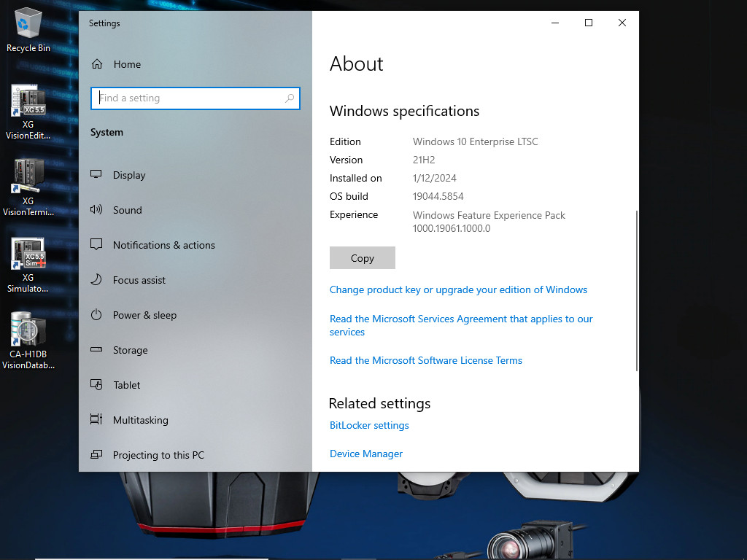Select the Installed on date 1/12/2024
Viewport: 747px width, 560px height.
435,178
